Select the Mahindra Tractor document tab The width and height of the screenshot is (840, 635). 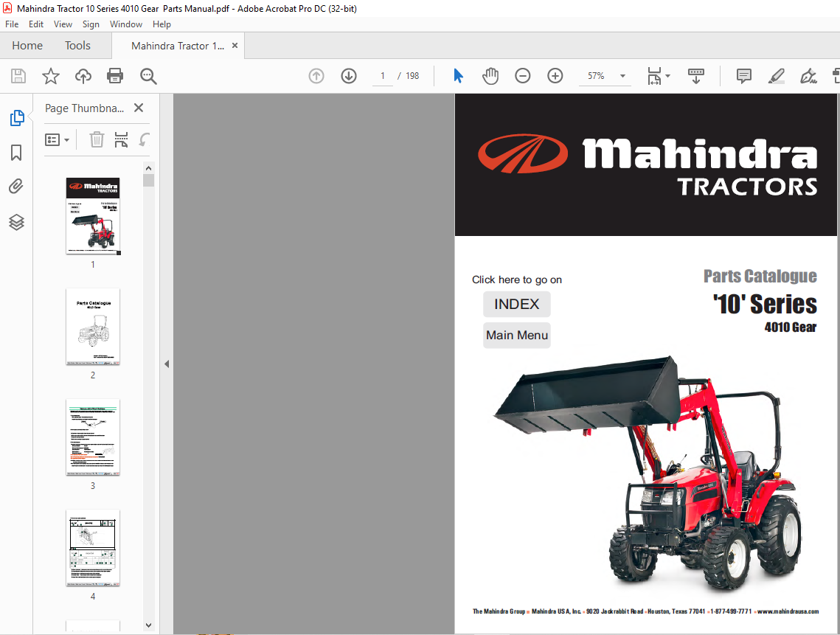click(178, 46)
